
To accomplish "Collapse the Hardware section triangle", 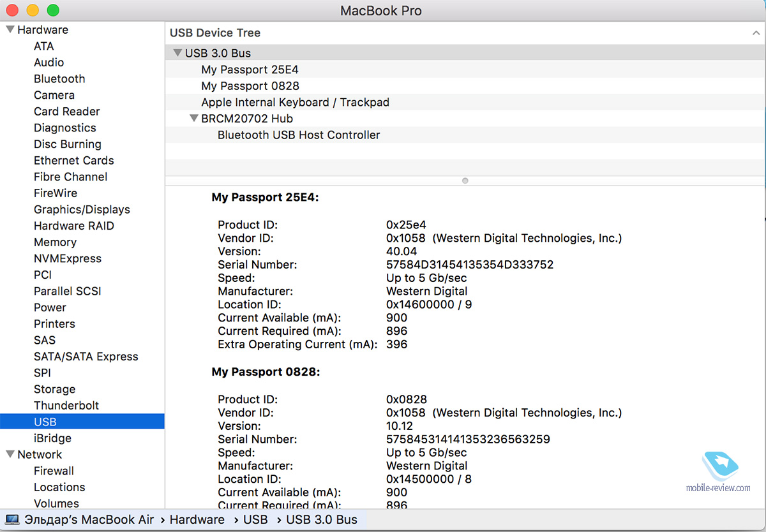I will point(10,29).
